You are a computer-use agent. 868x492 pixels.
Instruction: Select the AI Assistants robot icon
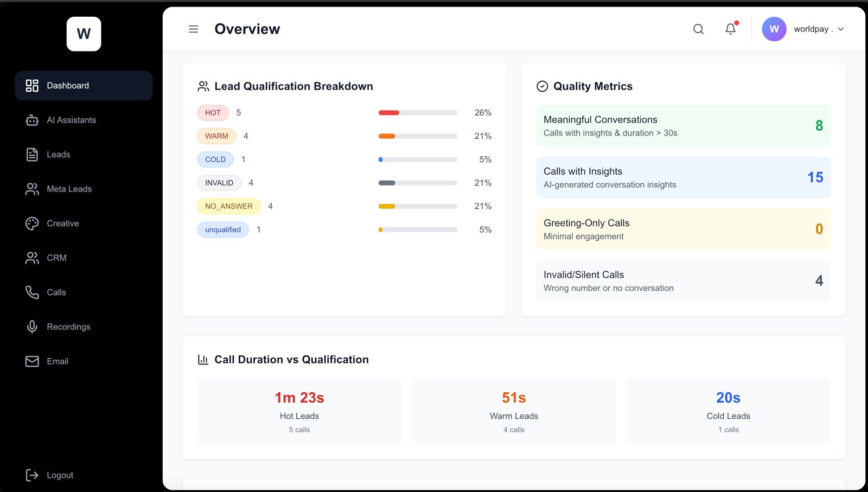click(32, 120)
